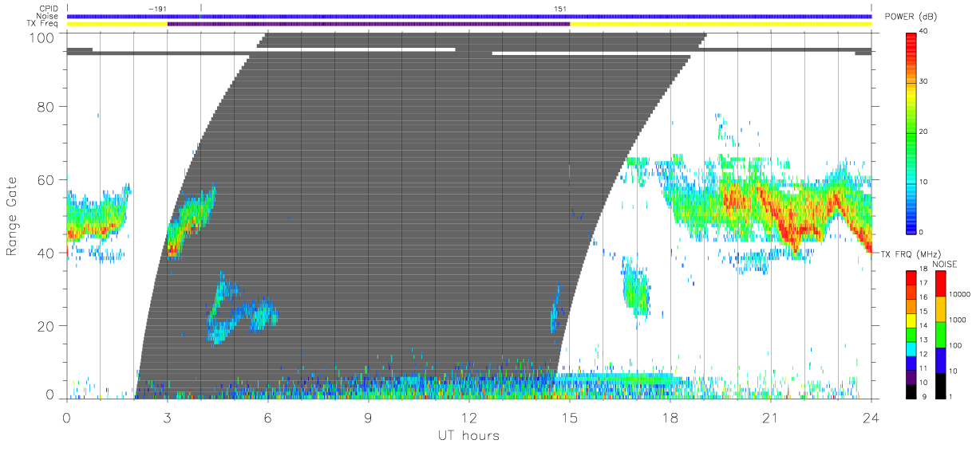Viewport: 980px width, 452px height.
Task: Click the yellow swatch in TX frequency legend
Action: [x=912, y=320]
